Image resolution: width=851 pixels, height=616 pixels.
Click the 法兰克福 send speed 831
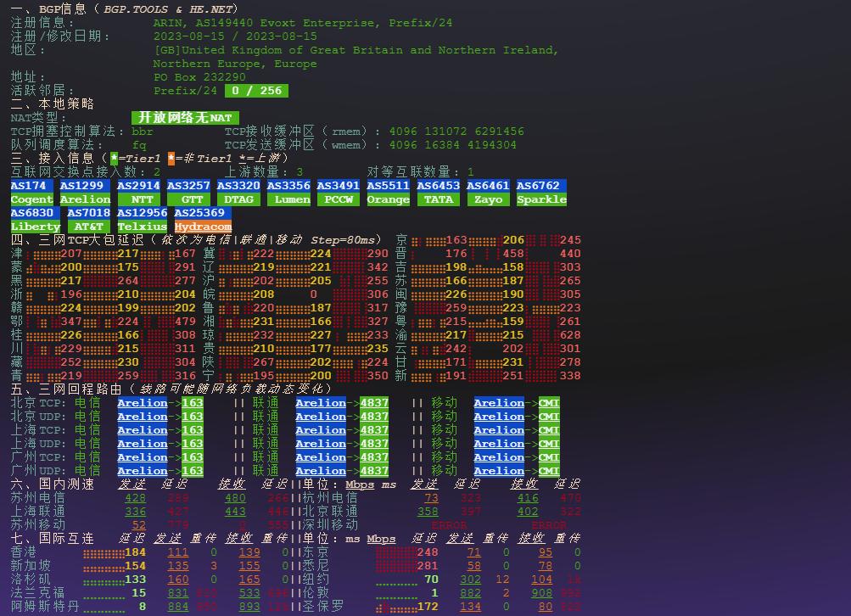[x=178, y=593]
